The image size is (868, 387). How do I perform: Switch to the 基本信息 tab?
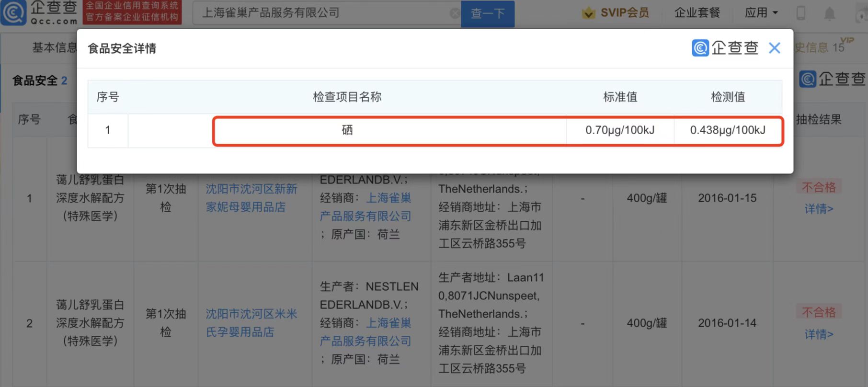pos(54,47)
